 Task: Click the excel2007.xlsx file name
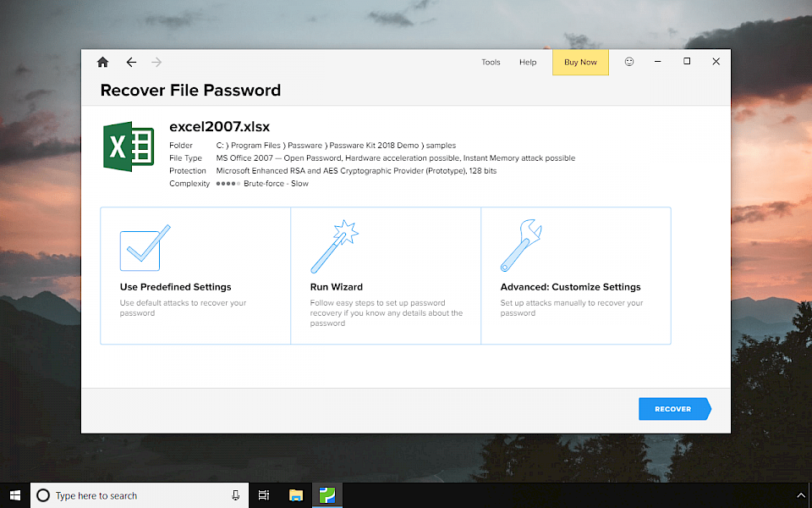click(x=220, y=126)
